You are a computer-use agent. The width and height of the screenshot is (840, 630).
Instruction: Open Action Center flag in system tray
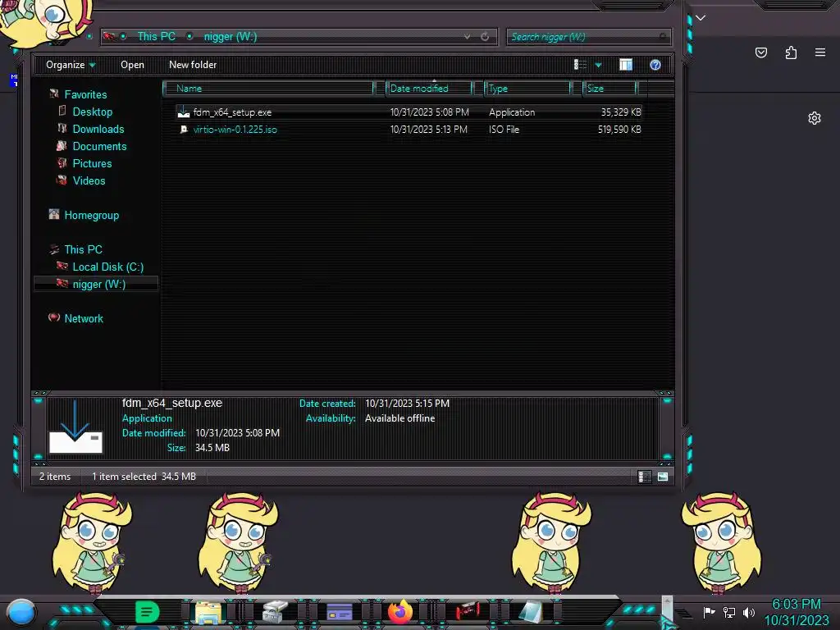pyautogui.click(x=709, y=612)
